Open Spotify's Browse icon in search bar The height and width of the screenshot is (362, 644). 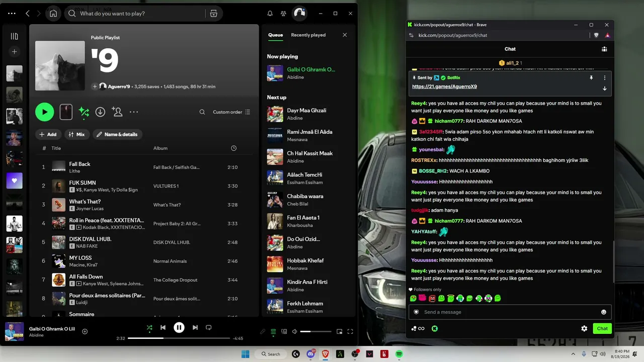point(213,14)
